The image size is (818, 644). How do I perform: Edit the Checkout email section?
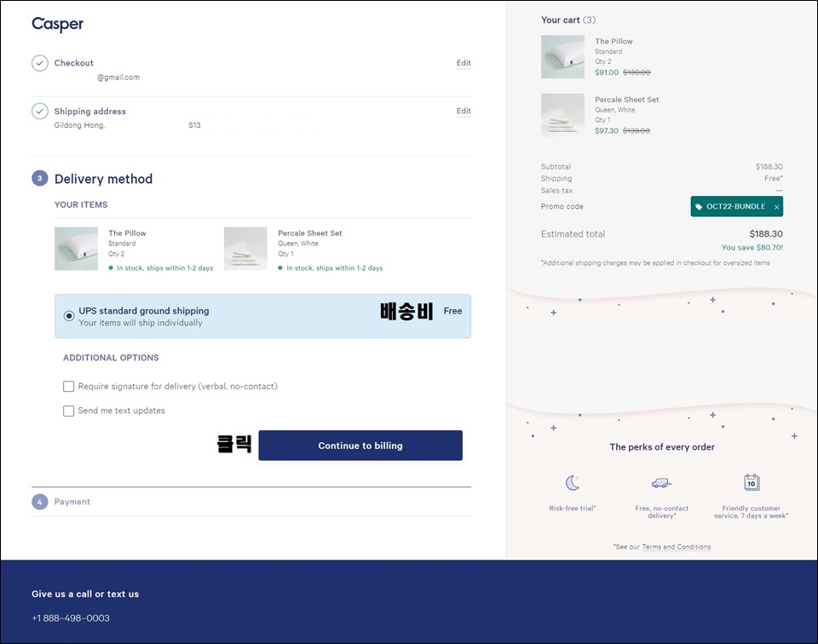click(464, 63)
